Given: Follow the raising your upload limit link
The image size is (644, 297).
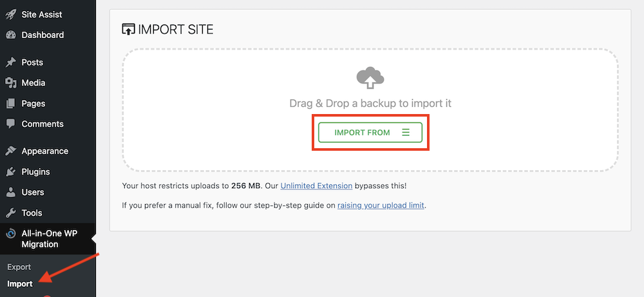Looking at the screenshot, I should (x=381, y=205).
